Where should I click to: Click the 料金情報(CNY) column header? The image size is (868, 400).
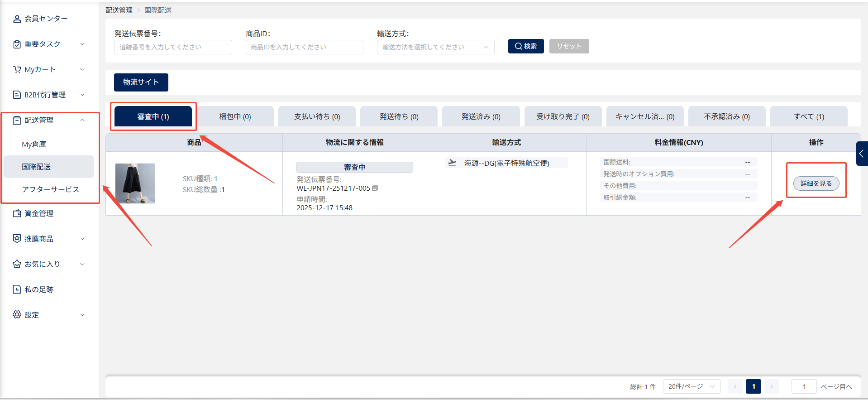(679, 142)
